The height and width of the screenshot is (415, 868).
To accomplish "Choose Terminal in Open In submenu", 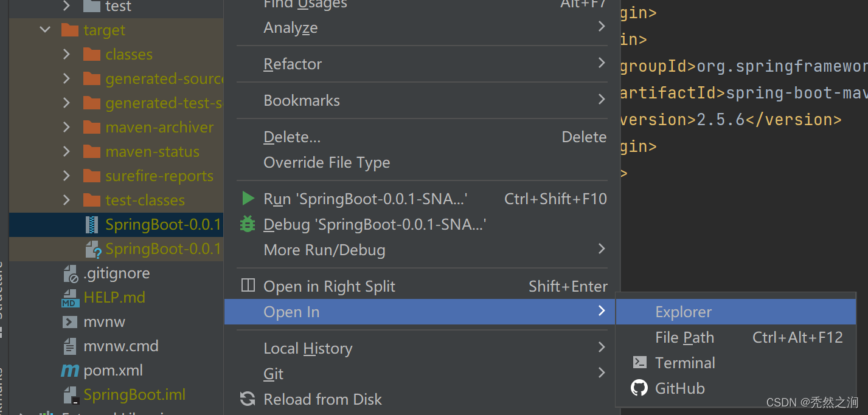I will [x=736, y=363].
